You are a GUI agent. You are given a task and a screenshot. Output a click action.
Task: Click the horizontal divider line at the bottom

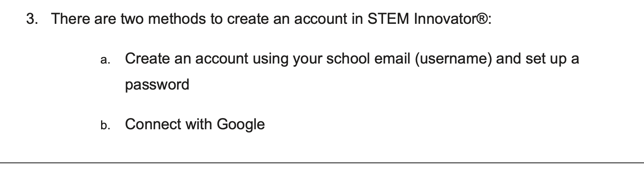(322, 162)
